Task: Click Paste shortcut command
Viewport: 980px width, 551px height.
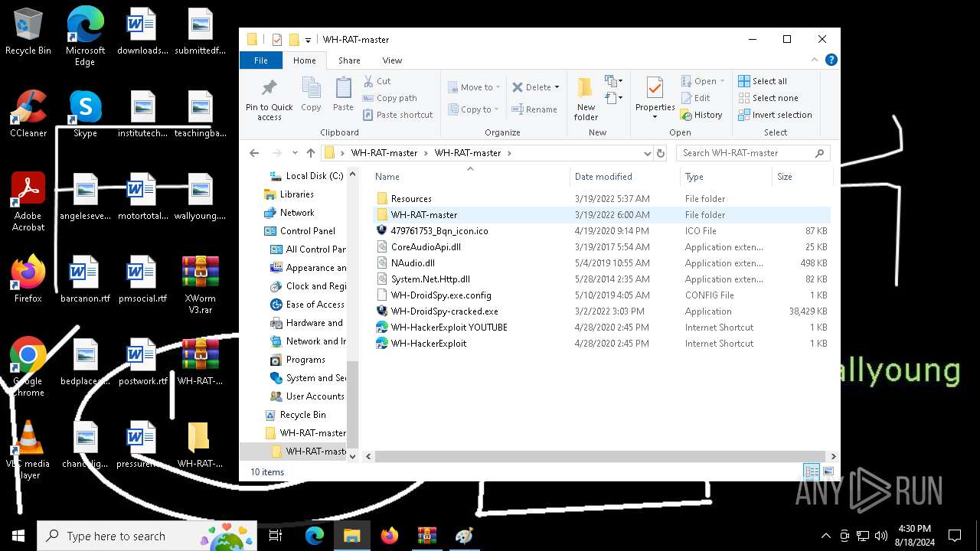Action: pos(397,115)
